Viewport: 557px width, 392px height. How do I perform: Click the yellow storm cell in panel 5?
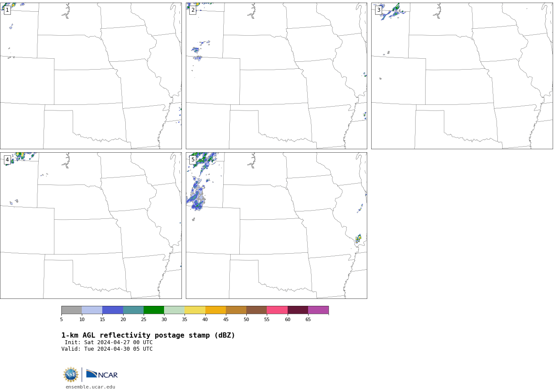358,238
